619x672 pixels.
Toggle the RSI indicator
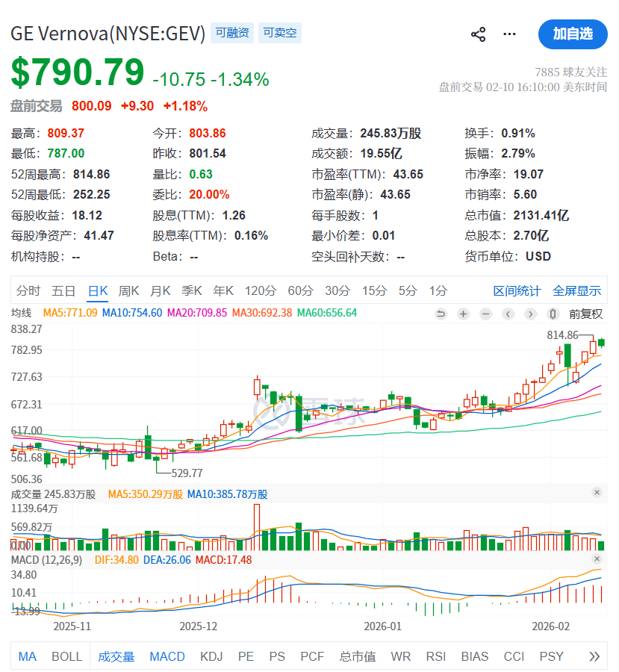pos(436,656)
